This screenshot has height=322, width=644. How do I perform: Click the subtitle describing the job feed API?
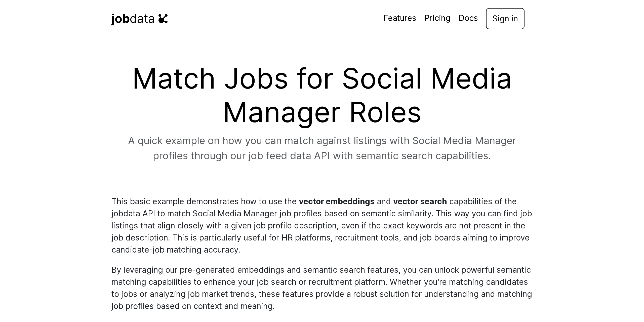pyautogui.click(x=322, y=148)
